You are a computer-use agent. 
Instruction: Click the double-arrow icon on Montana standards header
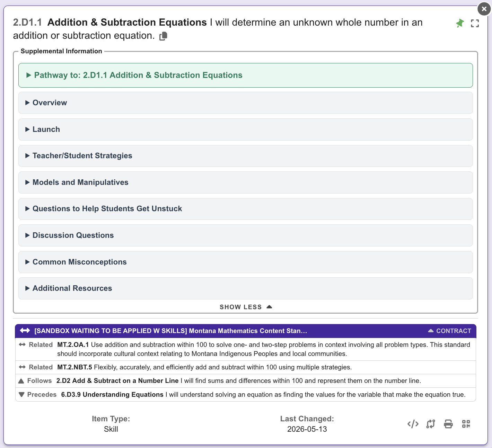25,331
